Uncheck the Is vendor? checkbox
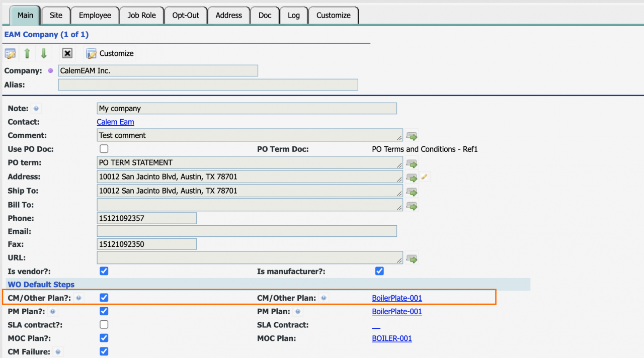The height and width of the screenshot is (358, 644). click(x=104, y=271)
